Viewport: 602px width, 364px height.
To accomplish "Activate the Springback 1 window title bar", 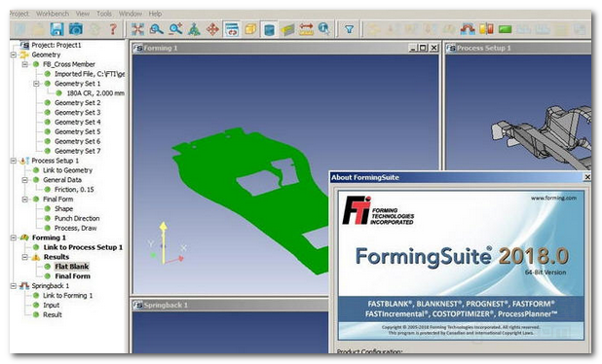I will coord(230,306).
